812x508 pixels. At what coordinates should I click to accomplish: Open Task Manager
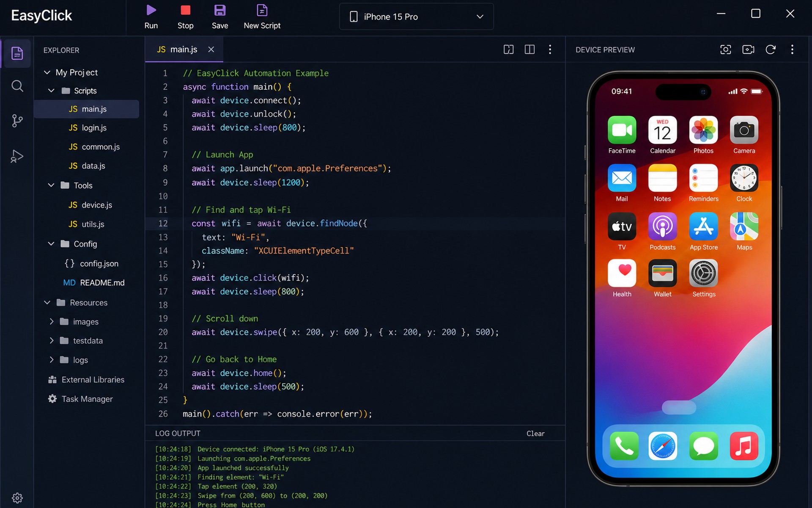pyautogui.click(x=80, y=399)
